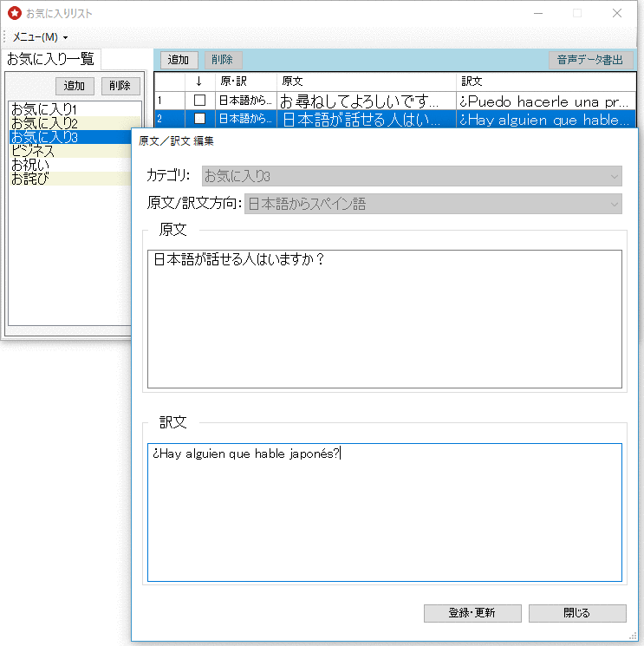This screenshot has width=644, height=646.
Task: Click into the 訳文 text area
Action: (384, 512)
